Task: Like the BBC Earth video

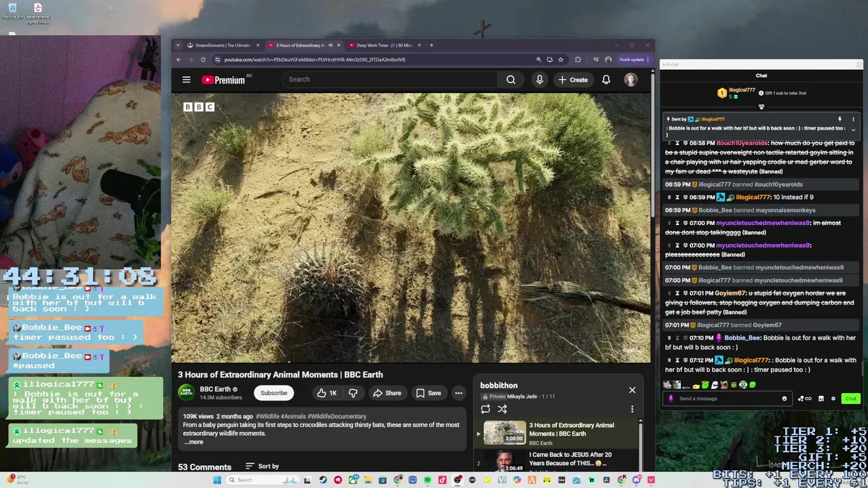Action: point(326,393)
